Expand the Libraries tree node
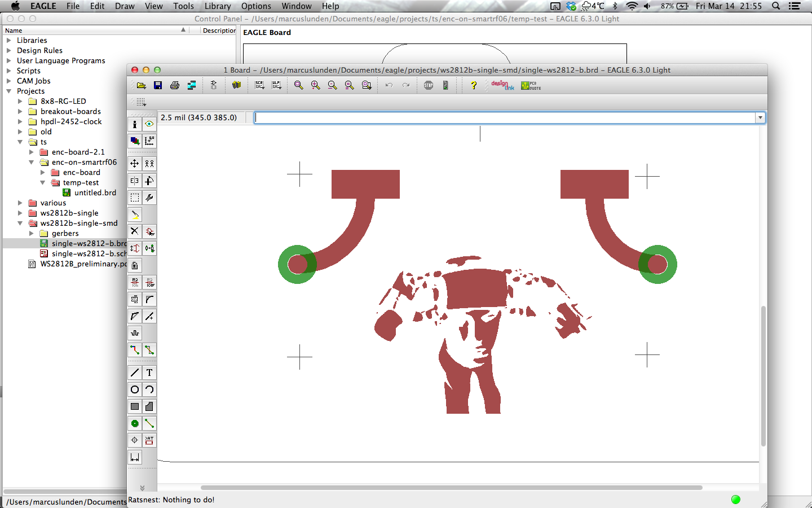The width and height of the screenshot is (812, 508). (x=8, y=40)
